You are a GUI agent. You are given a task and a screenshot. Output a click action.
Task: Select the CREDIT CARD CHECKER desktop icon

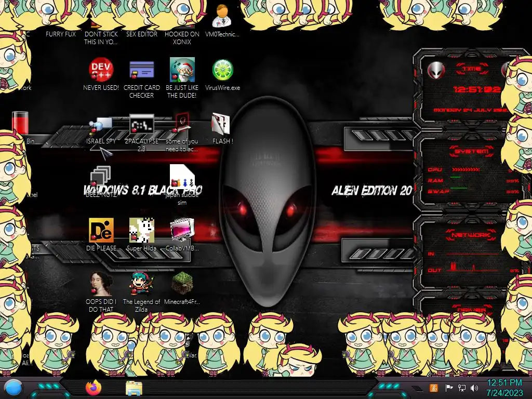point(141,70)
